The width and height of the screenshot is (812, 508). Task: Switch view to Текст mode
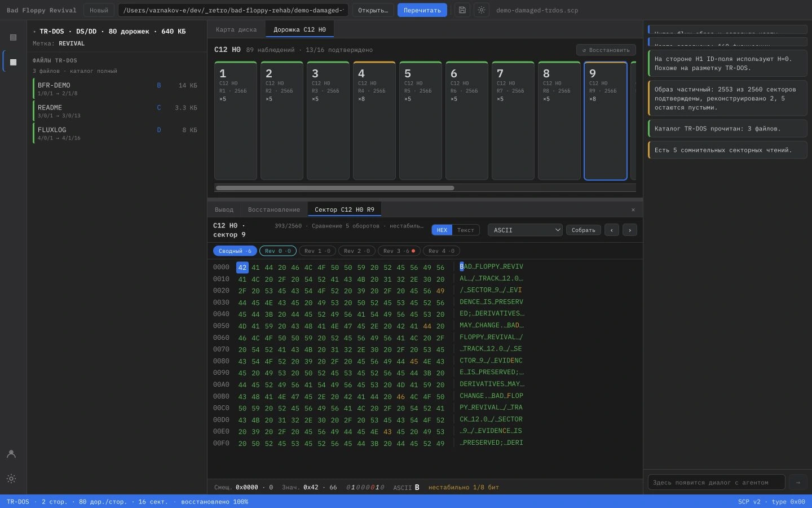pos(465,230)
